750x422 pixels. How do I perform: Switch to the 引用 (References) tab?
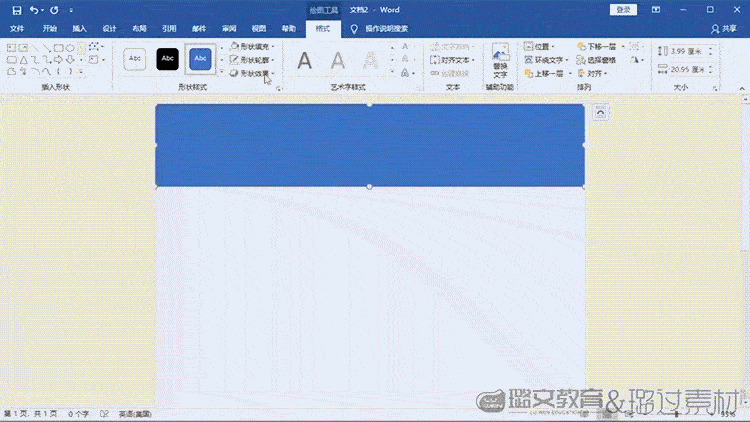pos(169,29)
